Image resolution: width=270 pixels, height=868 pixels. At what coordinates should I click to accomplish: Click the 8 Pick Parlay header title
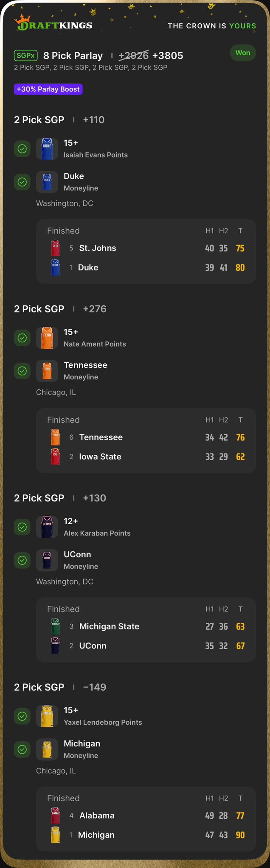click(73, 56)
